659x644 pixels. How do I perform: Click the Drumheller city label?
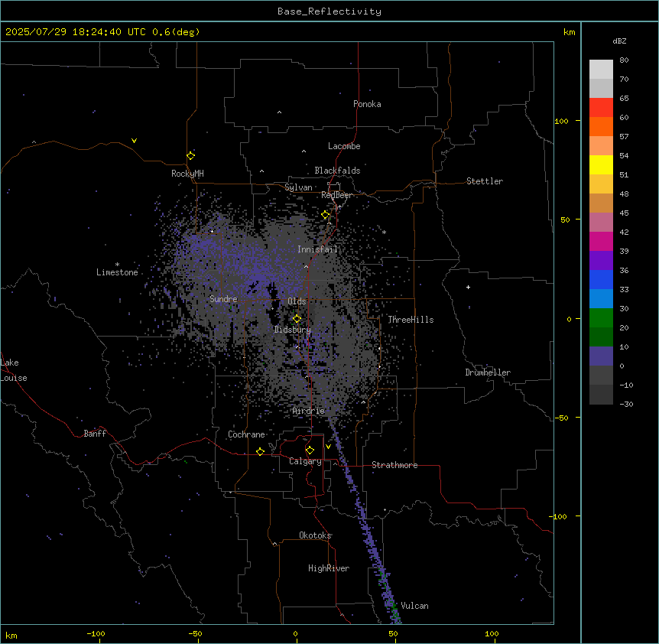coord(488,372)
